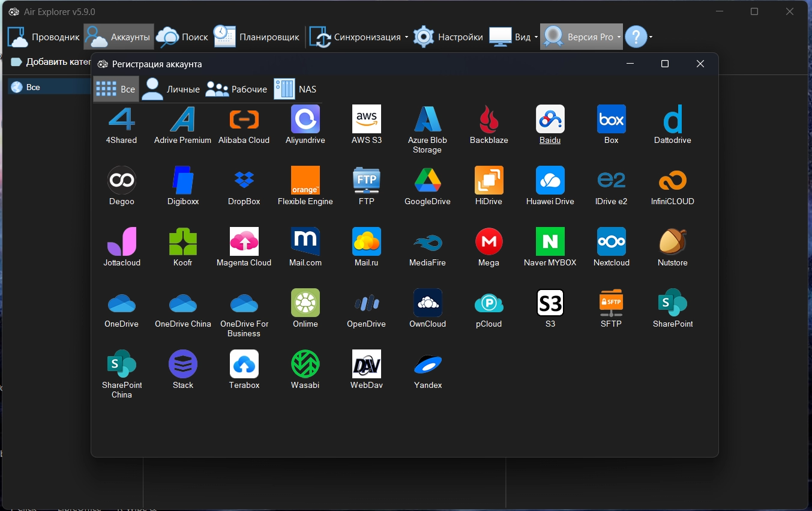The height and width of the screenshot is (511, 812).
Task: Add a Mega account
Action: pyautogui.click(x=489, y=241)
